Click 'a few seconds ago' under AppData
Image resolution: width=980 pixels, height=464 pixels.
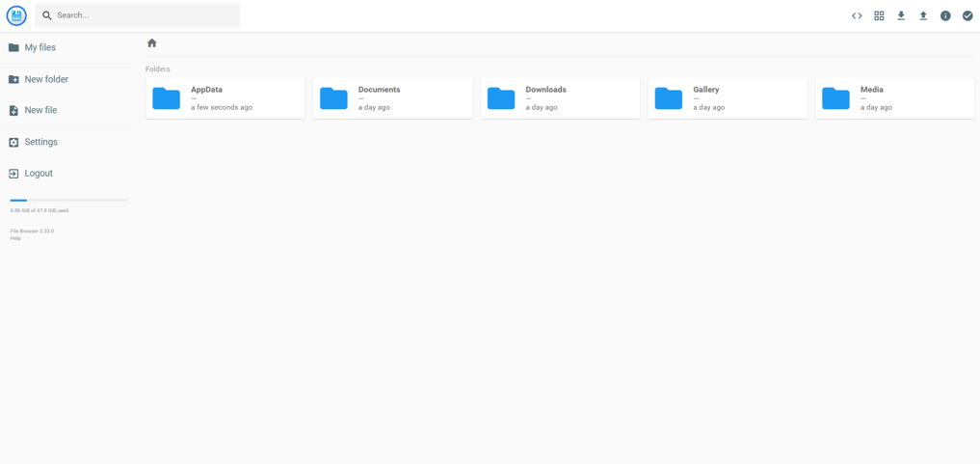pyautogui.click(x=222, y=107)
